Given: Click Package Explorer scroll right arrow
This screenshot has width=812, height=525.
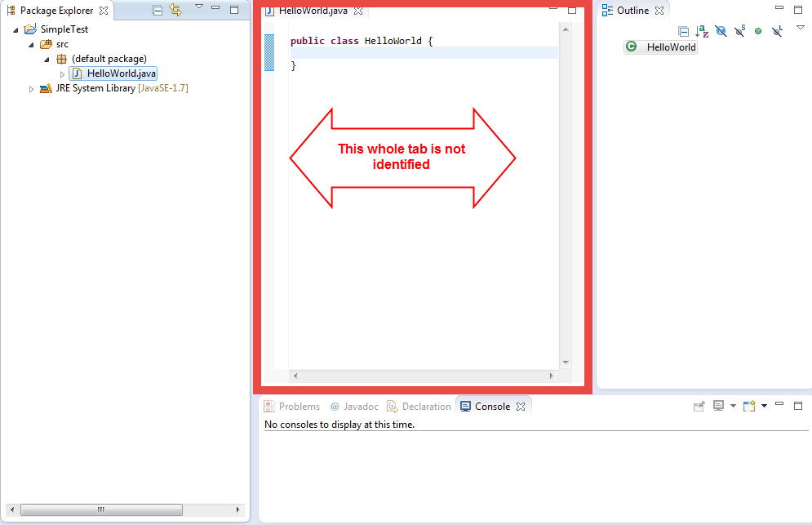Looking at the screenshot, I should (x=237, y=509).
